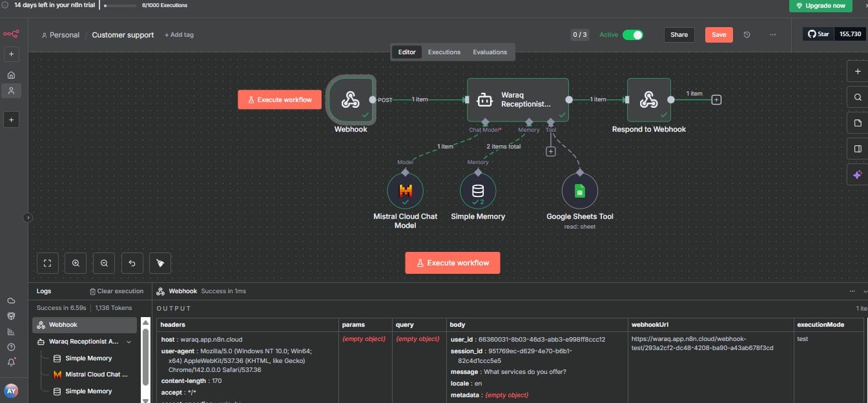The image size is (868, 403).
Task: Click the executions usage progress bar
Action: (x=119, y=5)
